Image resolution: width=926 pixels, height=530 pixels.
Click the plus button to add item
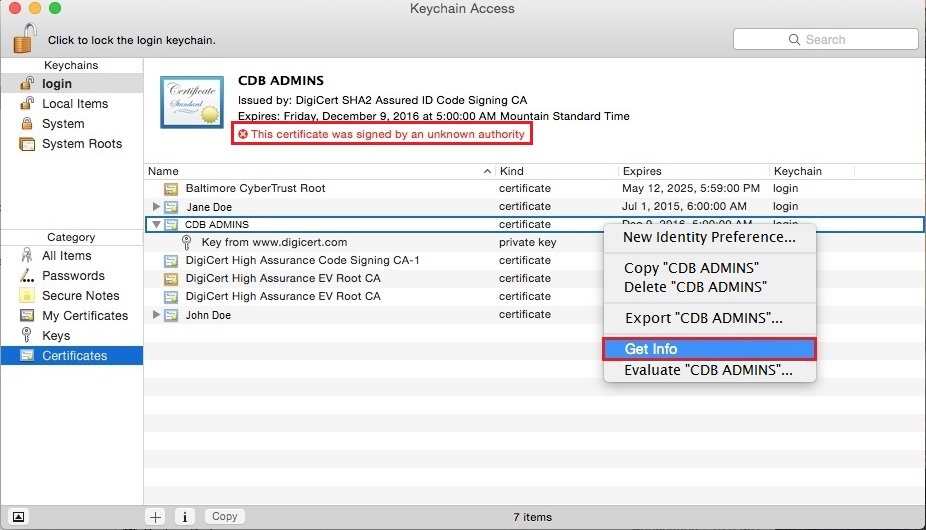[x=156, y=517]
